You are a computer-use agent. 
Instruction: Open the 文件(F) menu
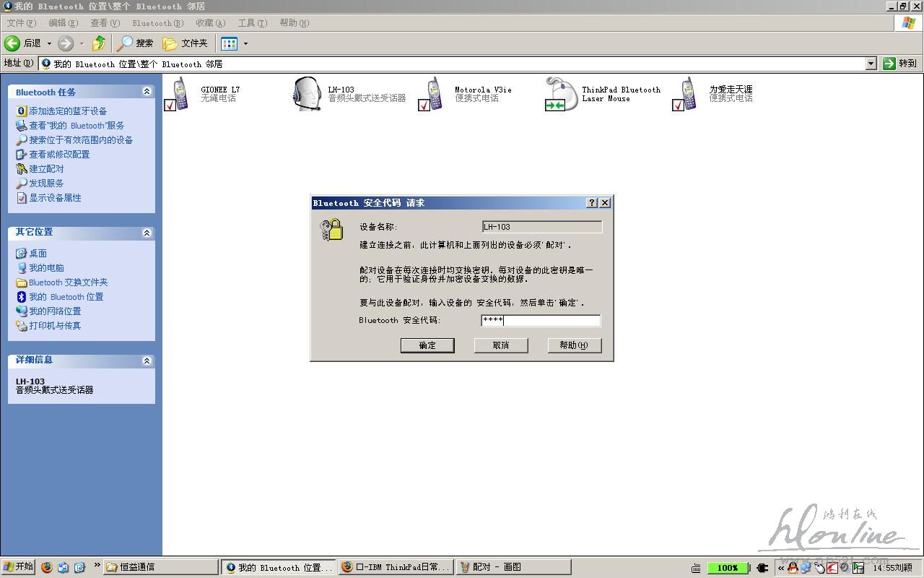click(22, 23)
